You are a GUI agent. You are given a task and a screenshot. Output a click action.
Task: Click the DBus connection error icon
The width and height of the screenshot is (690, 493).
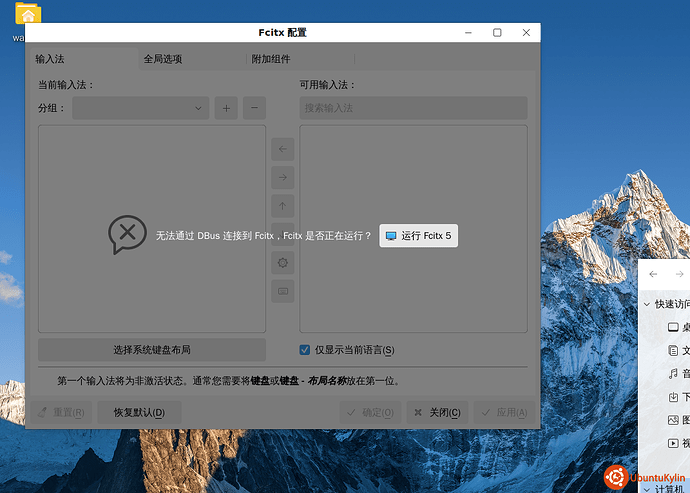tap(128, 235)
